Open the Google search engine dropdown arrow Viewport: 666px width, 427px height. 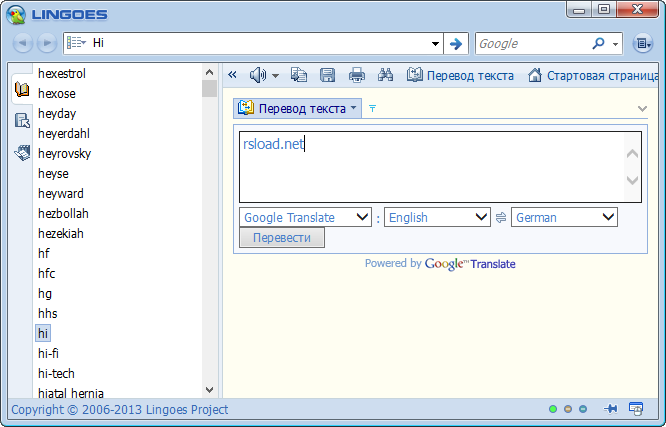pyautogui.click(x=615, y=44)
